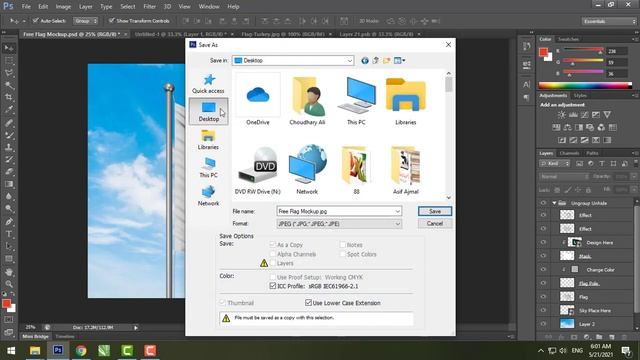
Task: Open Chrome from the Windows taskbar
Action: coord(81,351)
